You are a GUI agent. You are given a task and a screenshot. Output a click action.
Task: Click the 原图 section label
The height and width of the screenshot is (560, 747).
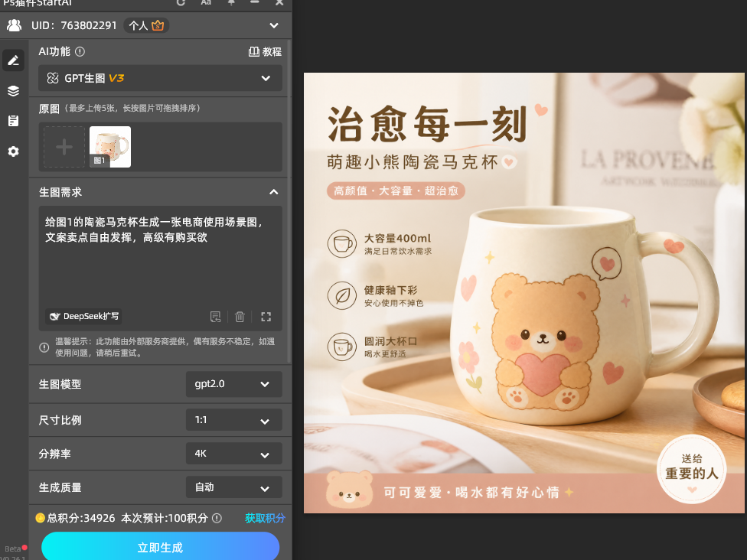coord(48,109)
